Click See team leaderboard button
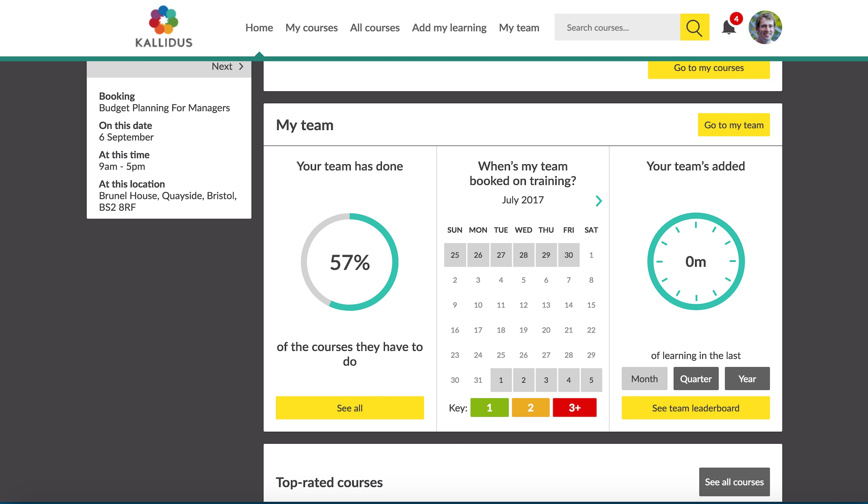The height and width of the screenshot is (504, 868). [695, 408]
